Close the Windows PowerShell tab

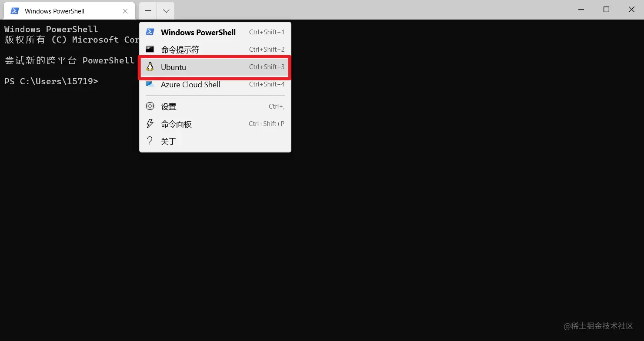pyautogui.click(x=125, y=11)
